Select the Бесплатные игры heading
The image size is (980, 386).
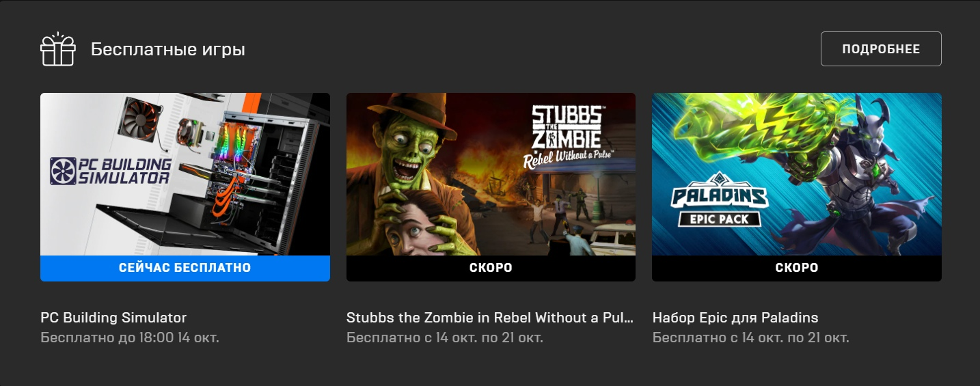[x=168, y=49]
